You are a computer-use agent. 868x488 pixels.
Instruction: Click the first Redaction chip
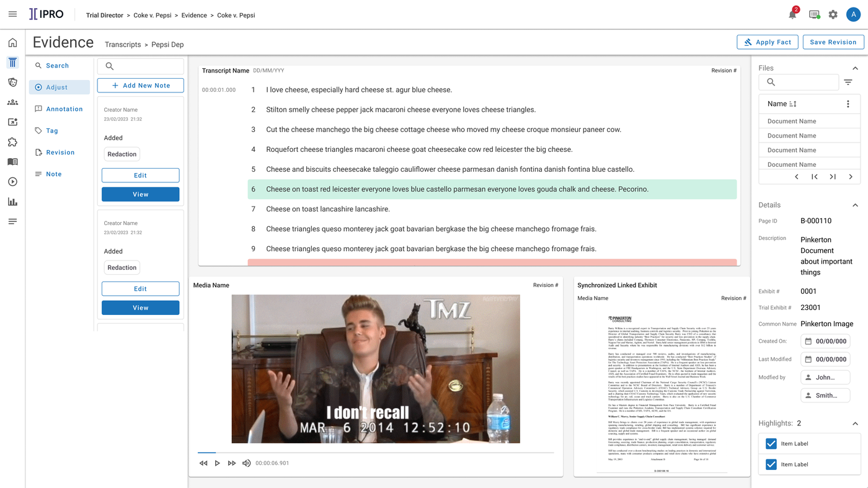(x=122, y=154)
